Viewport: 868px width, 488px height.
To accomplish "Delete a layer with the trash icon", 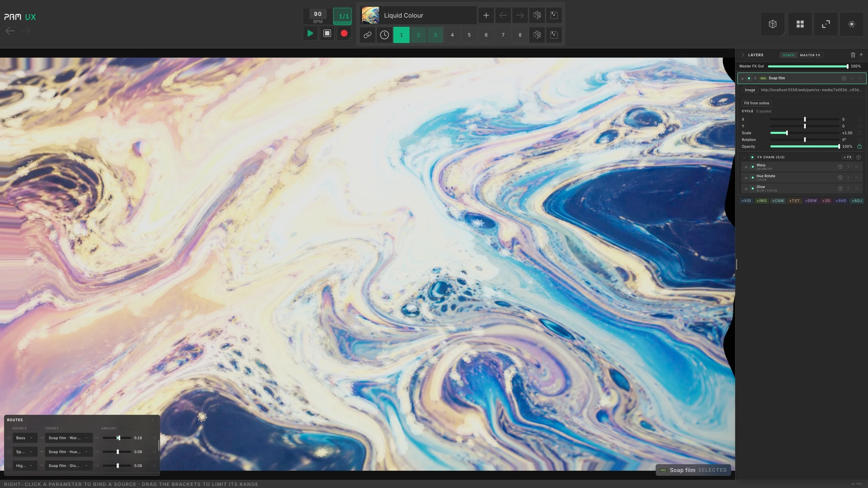I will pyautogui.click(x=853, y=55).
